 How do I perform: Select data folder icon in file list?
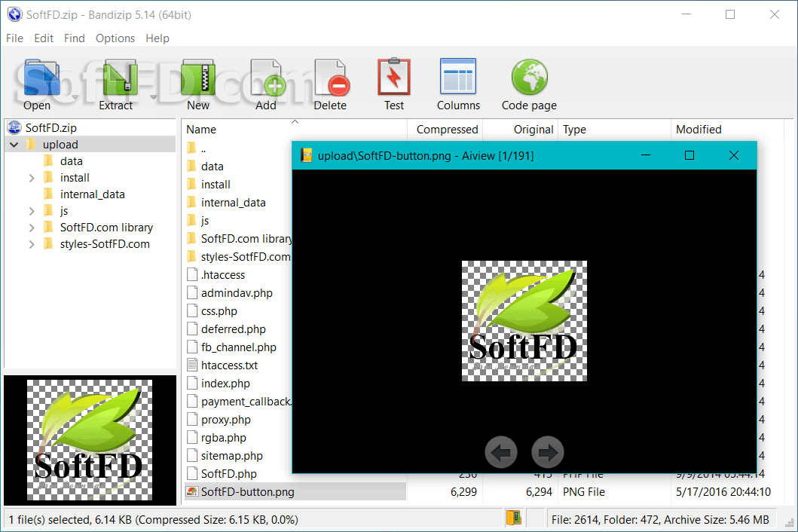click(192, 167)
